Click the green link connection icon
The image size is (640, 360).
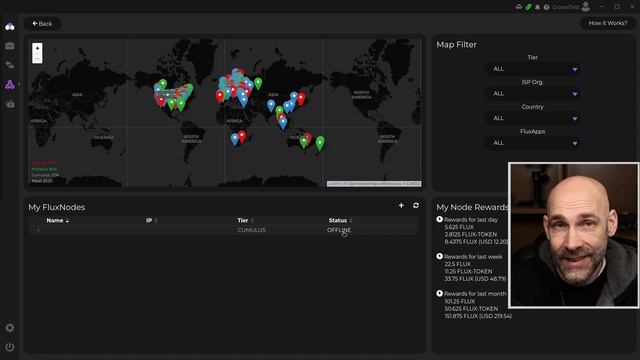529,7
